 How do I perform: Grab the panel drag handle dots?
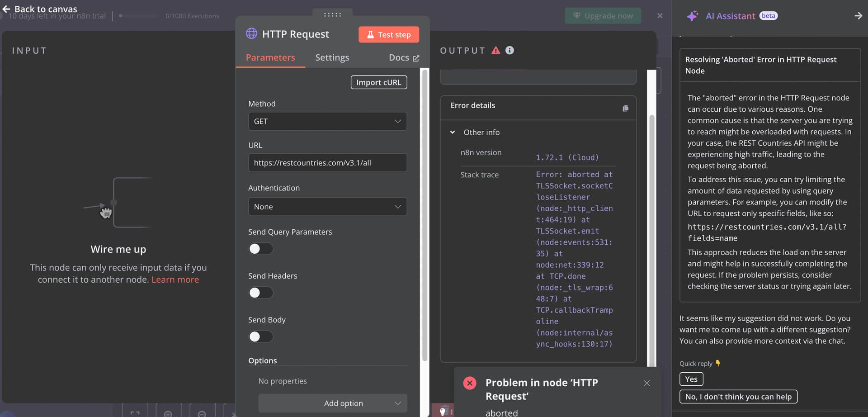[332, 15]
